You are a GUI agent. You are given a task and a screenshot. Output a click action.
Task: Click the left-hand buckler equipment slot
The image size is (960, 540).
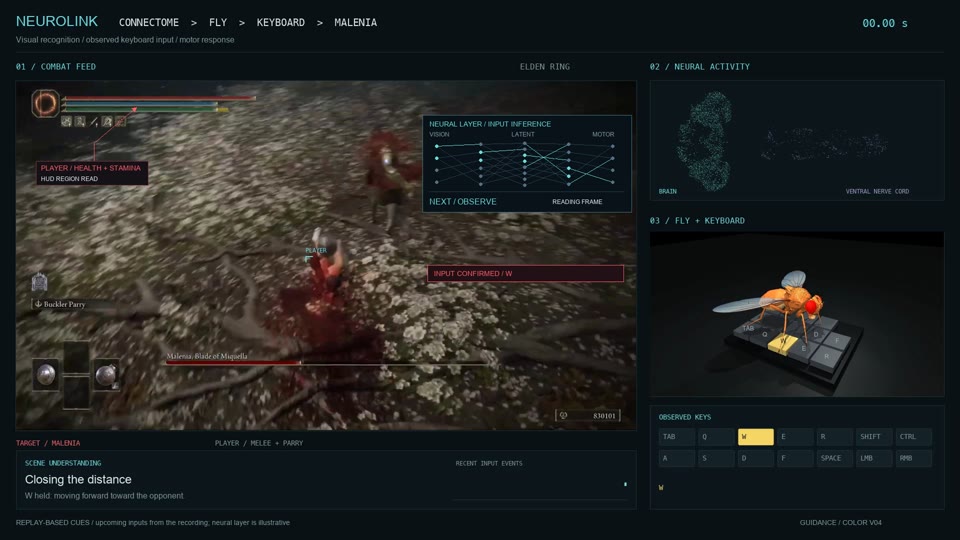click(x=46, y=374)
